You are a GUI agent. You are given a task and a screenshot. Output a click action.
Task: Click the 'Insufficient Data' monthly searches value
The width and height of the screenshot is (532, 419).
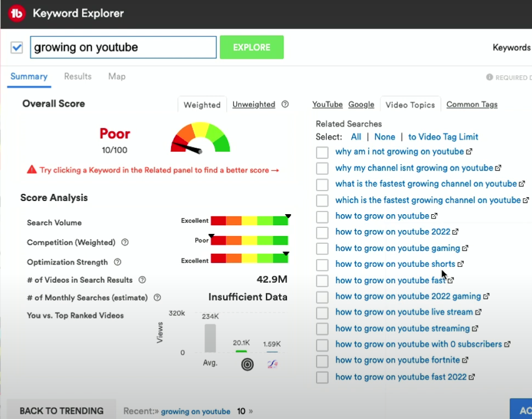(x=248, y=297)
